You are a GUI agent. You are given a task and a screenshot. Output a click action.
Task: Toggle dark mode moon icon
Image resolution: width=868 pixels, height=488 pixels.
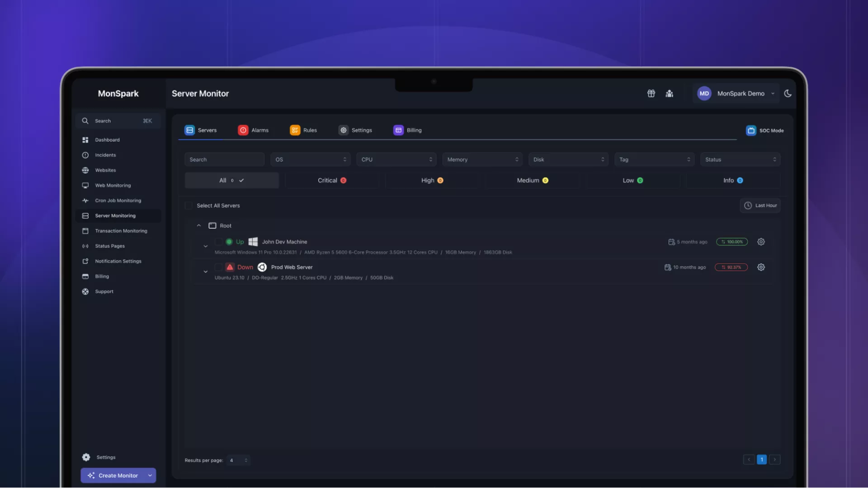[788, 94]
